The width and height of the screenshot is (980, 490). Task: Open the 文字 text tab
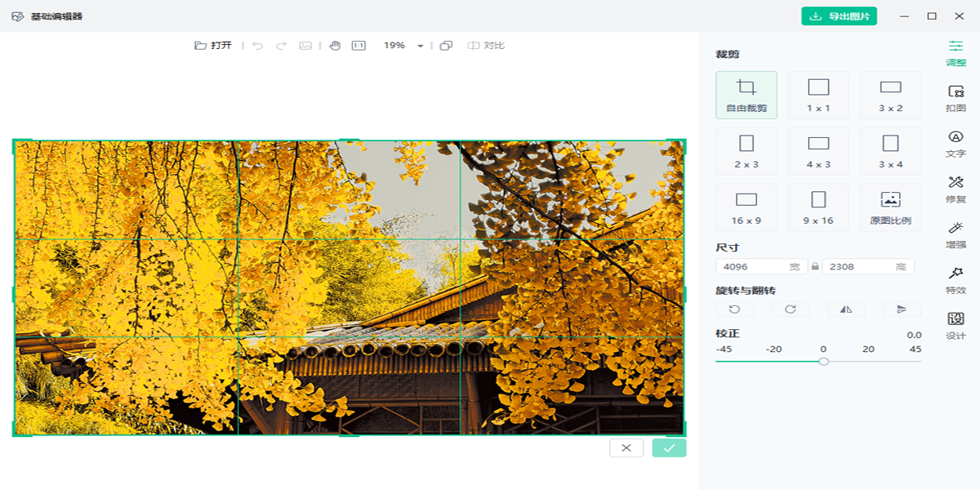tap(955, 144)
